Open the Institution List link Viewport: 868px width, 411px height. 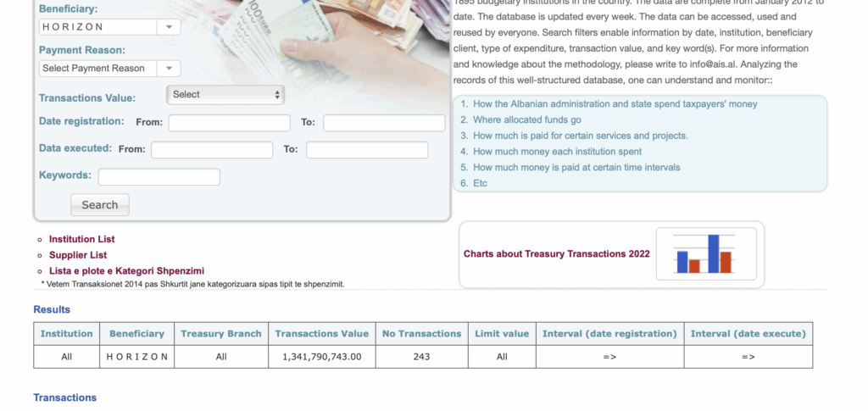pos(81,240)
